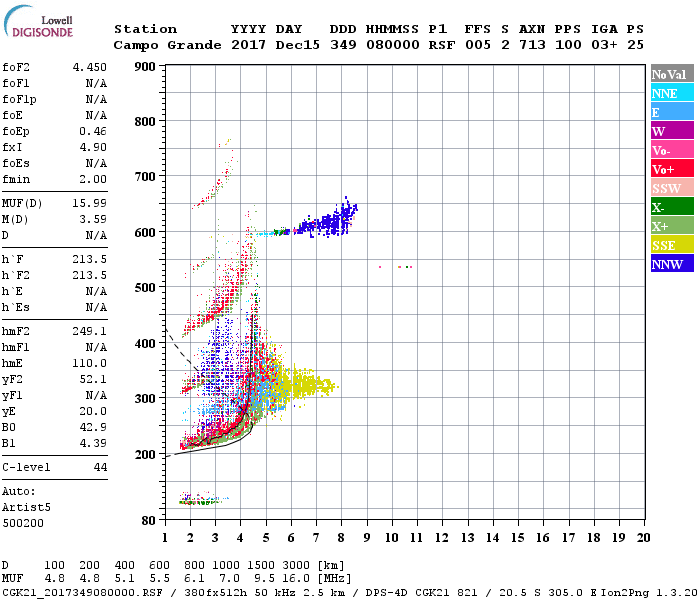Click the yF2 value 52.1
Screen dimensions: 700x600
[93, 379]
